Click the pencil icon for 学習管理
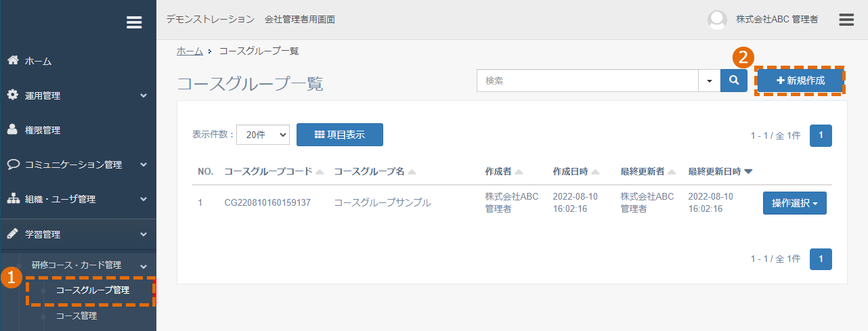The image size is (868, 331). (x=13, y=234)
